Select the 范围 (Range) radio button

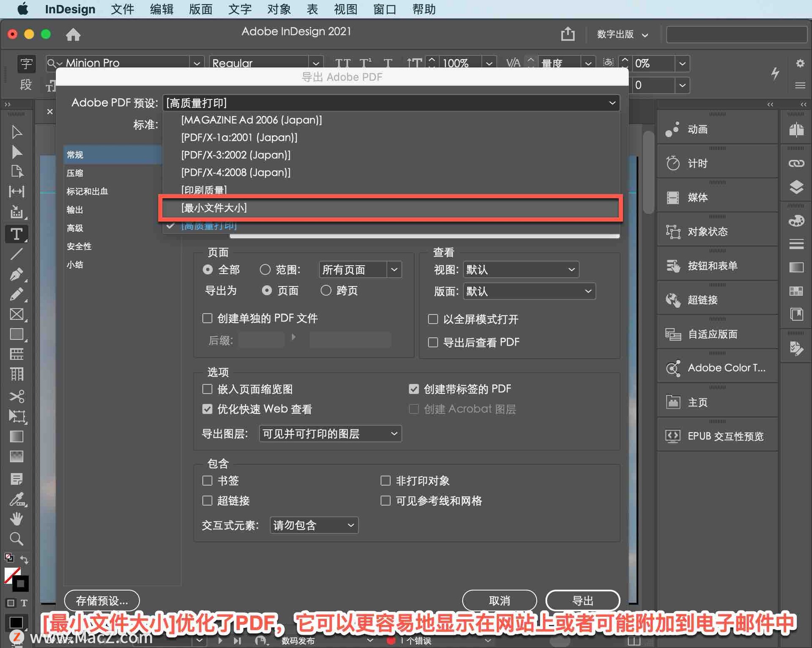(x=265, y=269)
